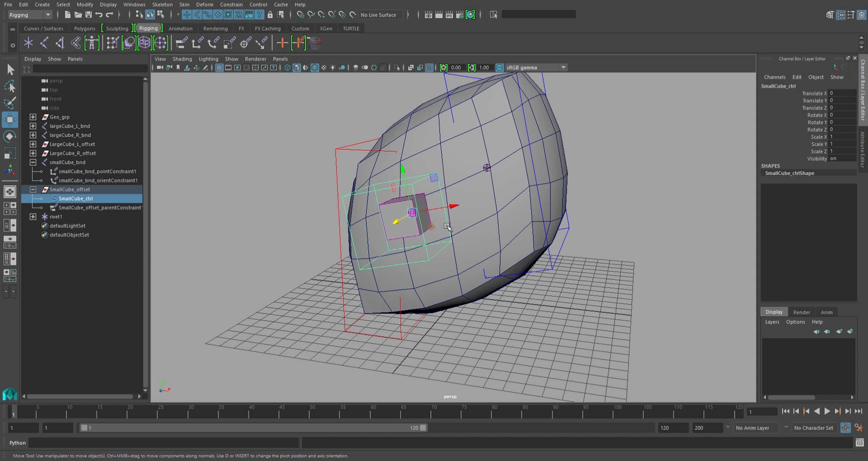868x461 pixels.
Task: Expand the Geo_grp node
Action: [33, 117]
